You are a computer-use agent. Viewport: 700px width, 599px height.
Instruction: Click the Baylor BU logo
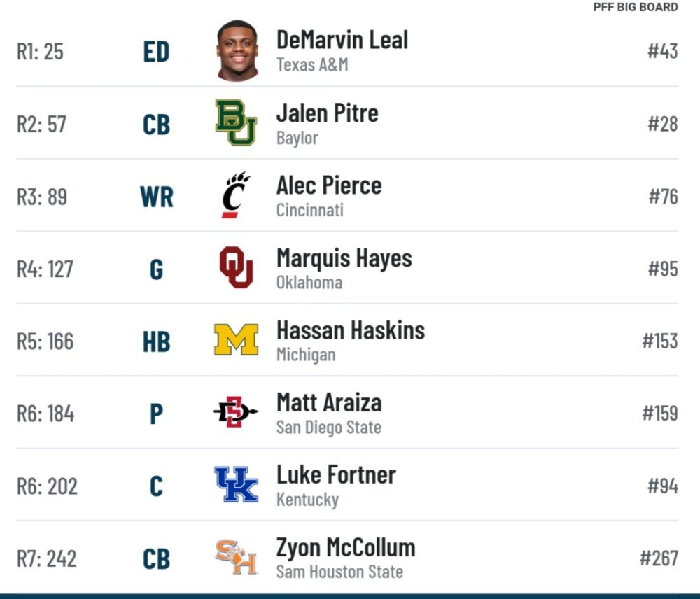pyautogui.click(x=236, y=122)
